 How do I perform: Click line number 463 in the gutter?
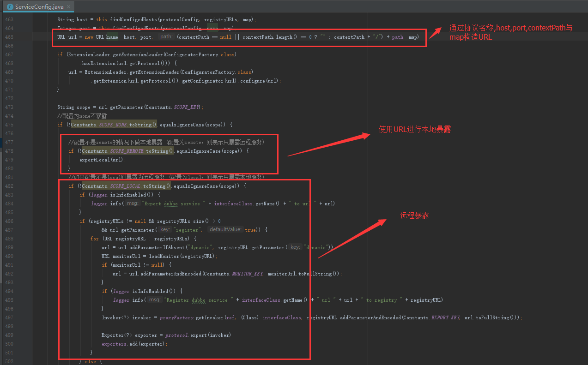[8, 19]
